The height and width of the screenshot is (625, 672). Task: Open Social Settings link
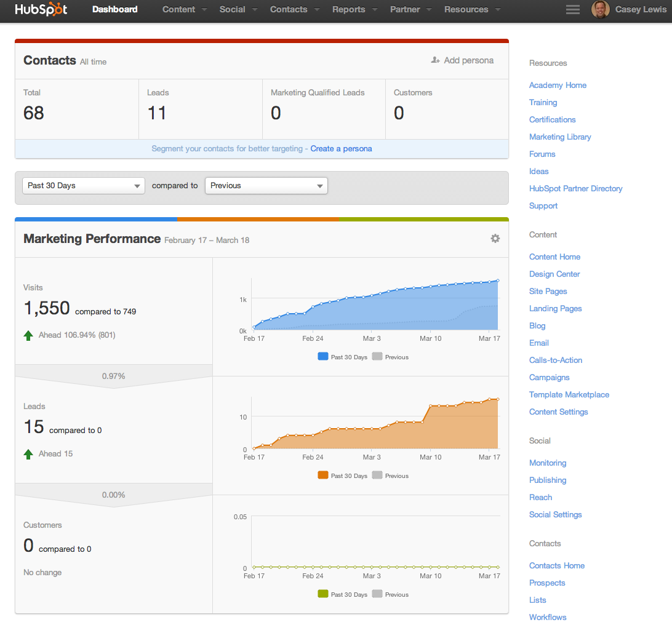pos(556,514)
